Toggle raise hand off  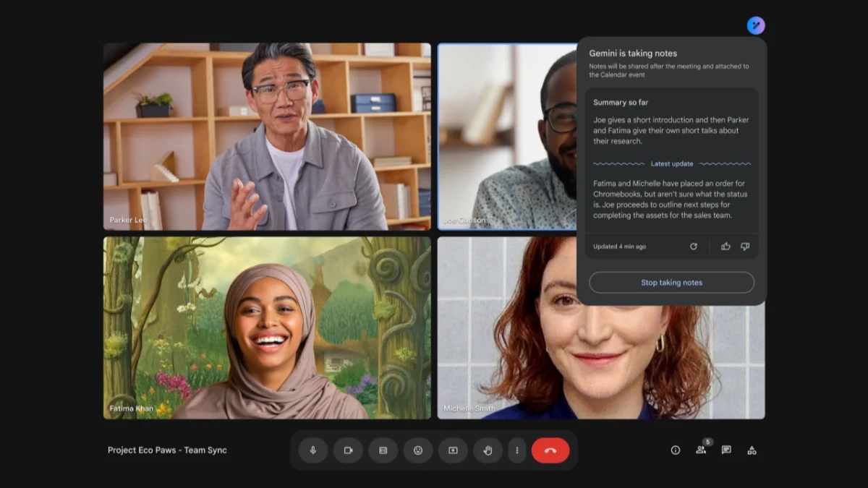[x=488, y=450]
